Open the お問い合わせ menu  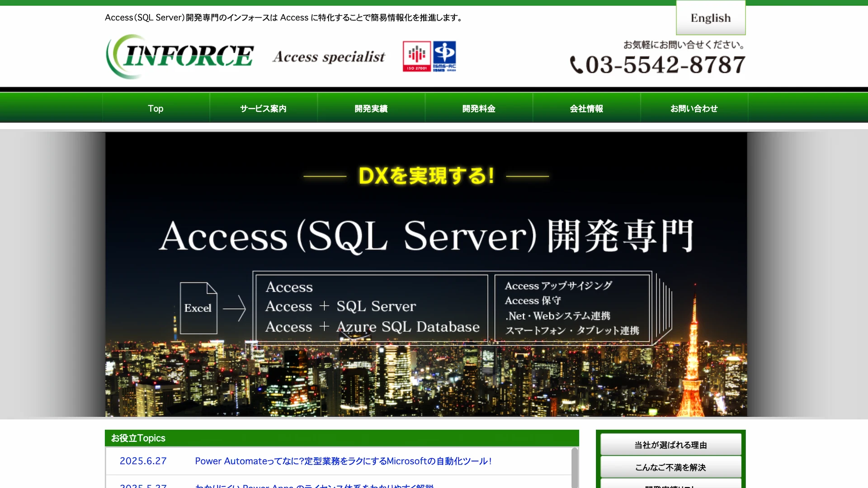click(x=693, y=108)
